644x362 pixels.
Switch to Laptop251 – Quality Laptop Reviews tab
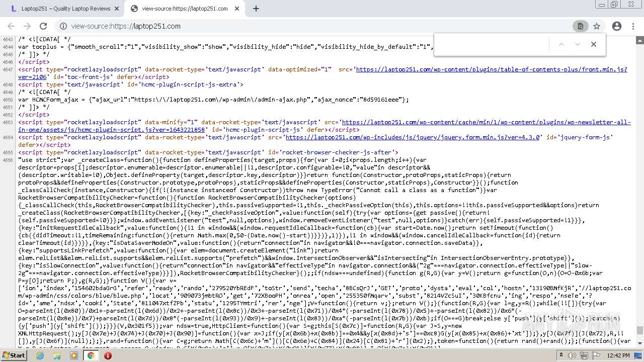(x=64, y=9)
